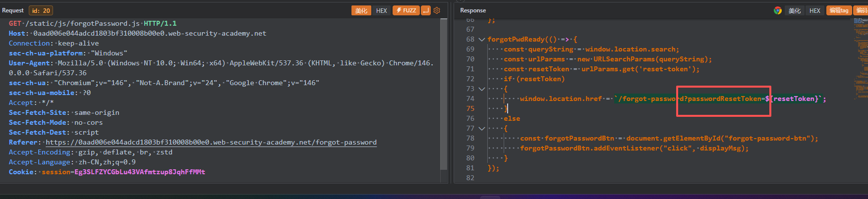Toggle 美化 beautify in Response panel

click(795, 10)
